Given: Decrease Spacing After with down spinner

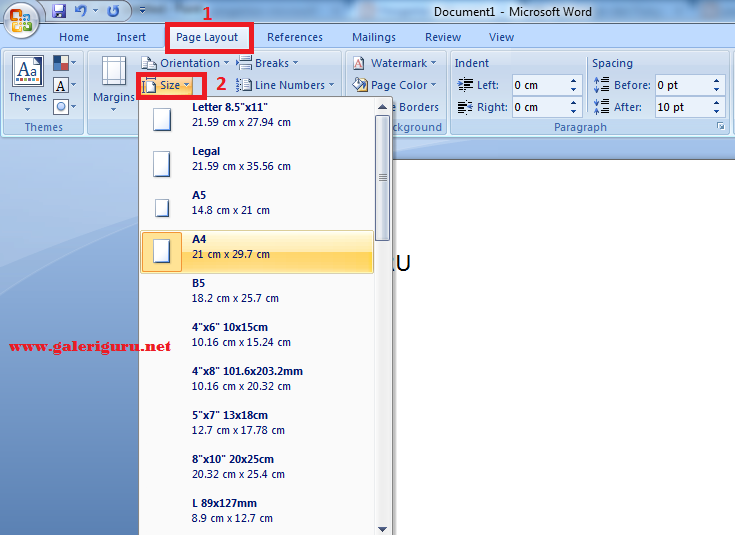Looking at the screenshot, I should [717, 112].
